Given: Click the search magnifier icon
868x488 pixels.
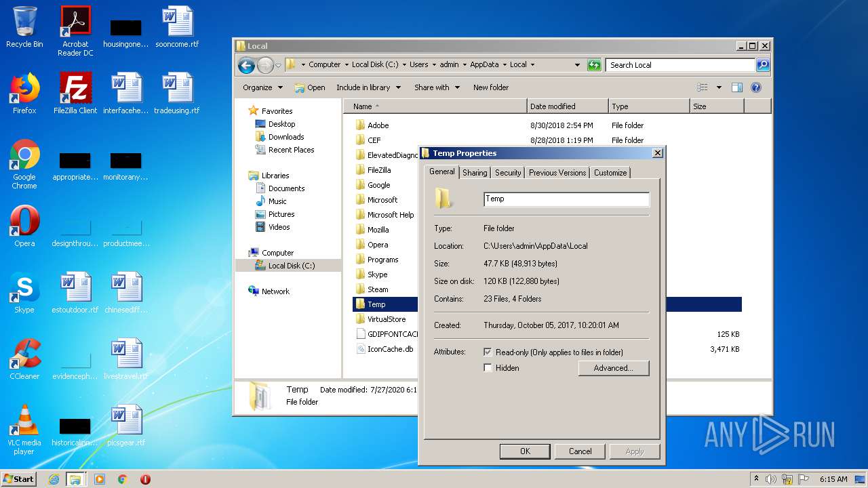Looking at the screenshot, I should pyautogui.click(x=763, y=65).
